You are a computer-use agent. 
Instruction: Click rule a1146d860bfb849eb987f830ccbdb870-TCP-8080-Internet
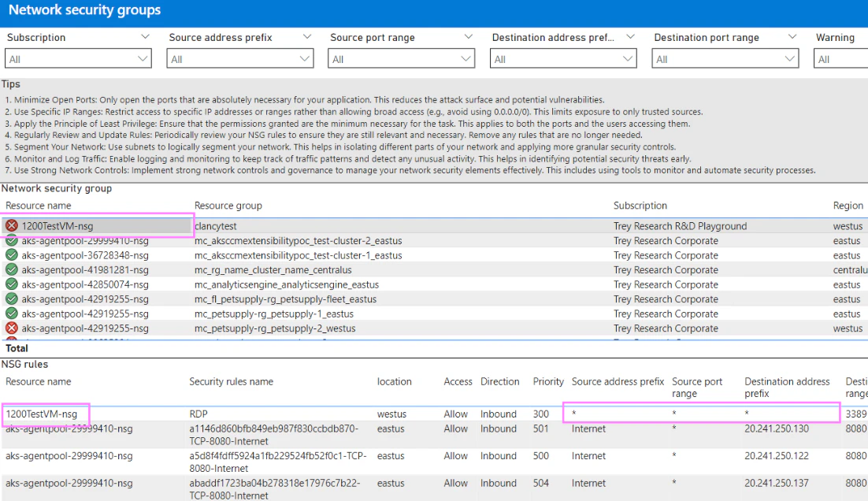[x=274, y=435]
